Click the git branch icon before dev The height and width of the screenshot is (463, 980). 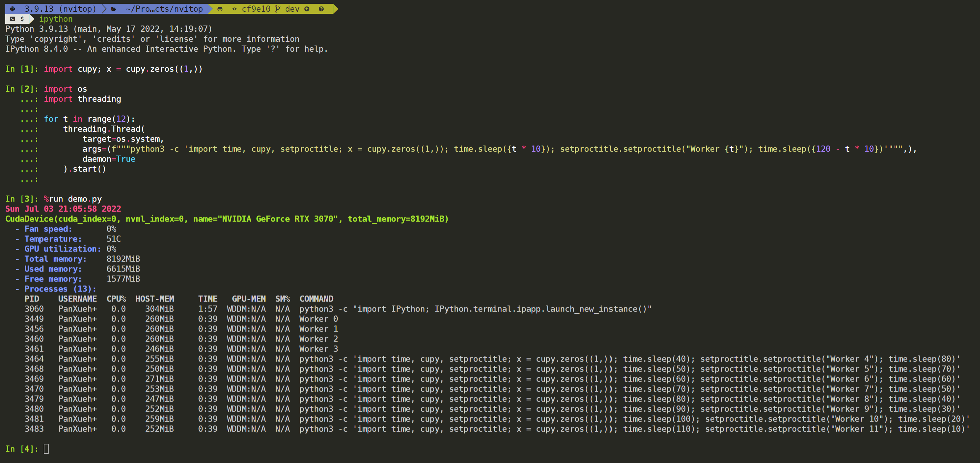[x=278, y=9]
